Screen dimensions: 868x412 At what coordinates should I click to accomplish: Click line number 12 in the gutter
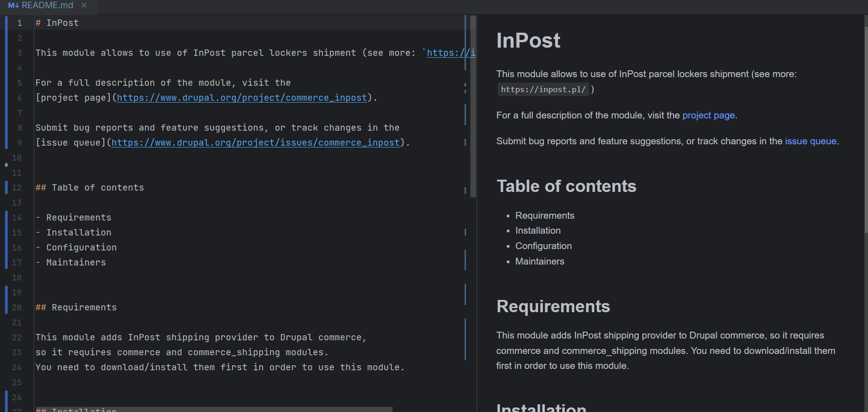pos(17,187)
